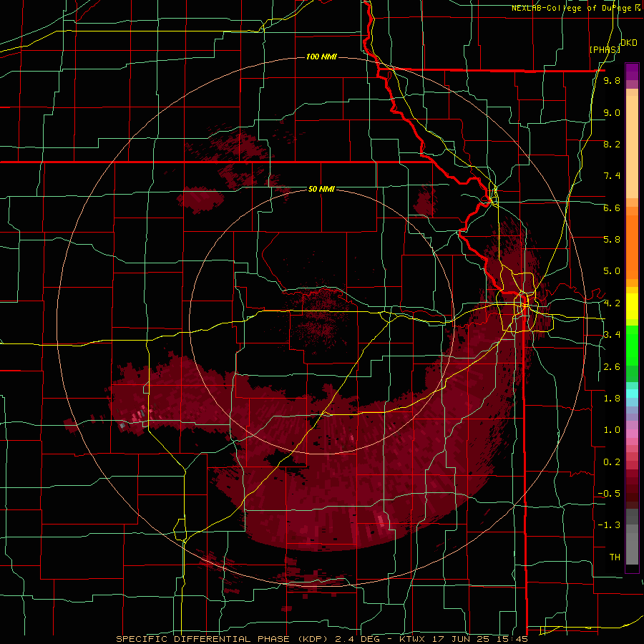644x644 pixels.
Task: Click the "50 NMI" range ring label
Action: (x=321, y=189)
